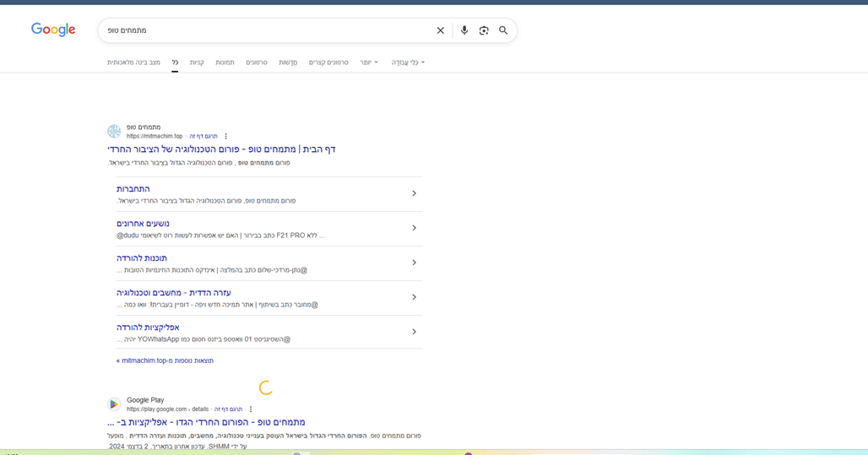Click chevron next to התחברות sitelink
This screenshot has width=868, height=455.
point(414,193)
